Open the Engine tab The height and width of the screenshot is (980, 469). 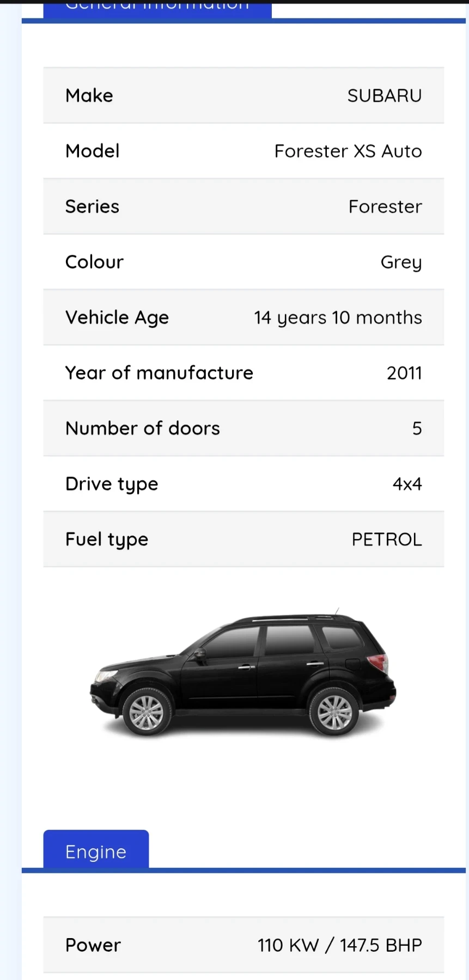96,851
